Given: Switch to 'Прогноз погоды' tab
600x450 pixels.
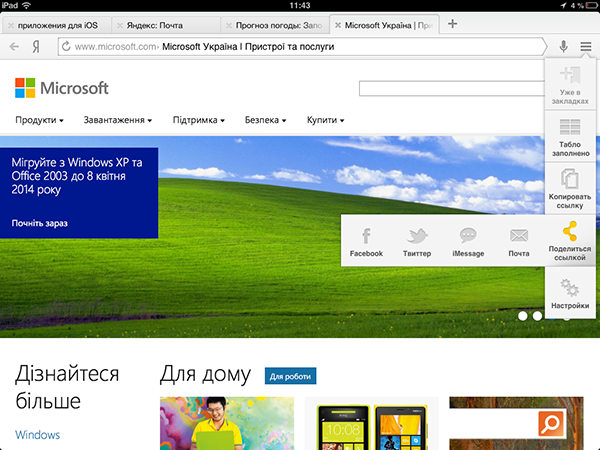Looking at the screenshot, I should (275, 25).
